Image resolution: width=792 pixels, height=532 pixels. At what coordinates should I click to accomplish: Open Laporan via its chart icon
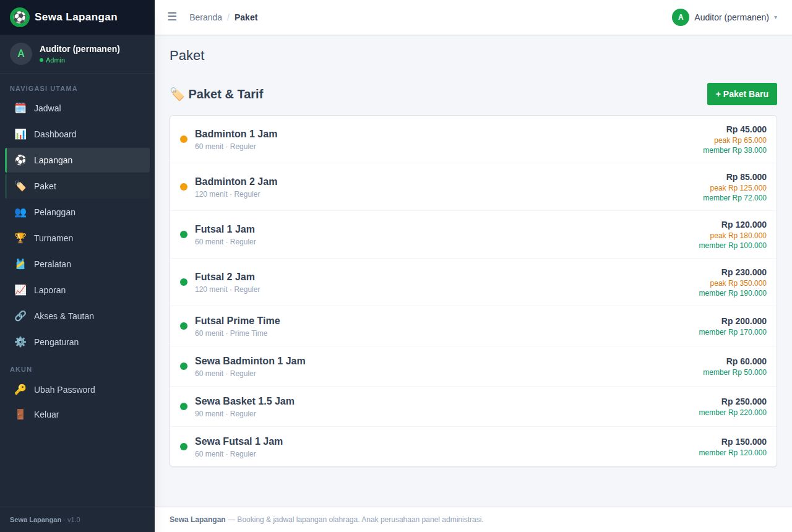click(20, 290)
